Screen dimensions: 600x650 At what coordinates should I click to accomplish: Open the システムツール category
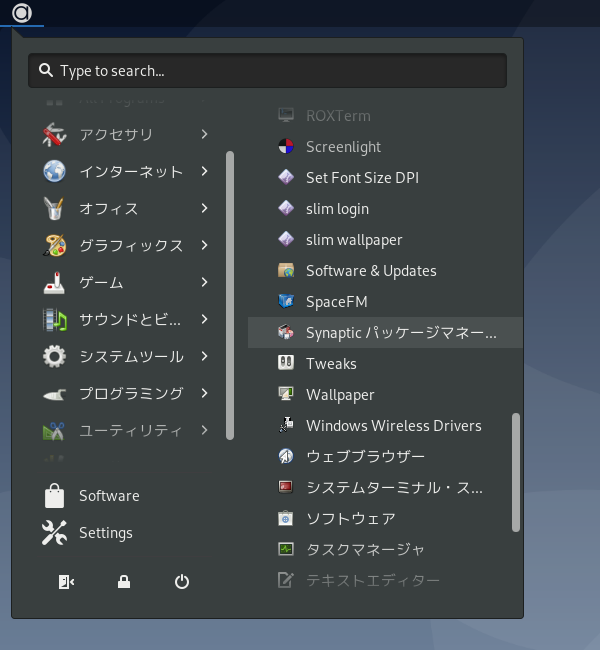[125, 356]
